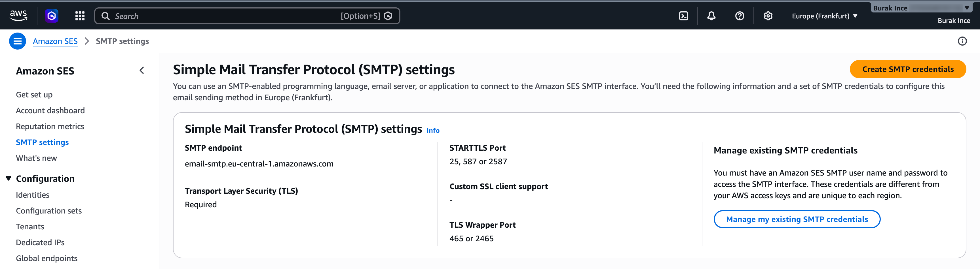
Task: Open the Info link beside SMTP settings
Action: coord(433,130)
